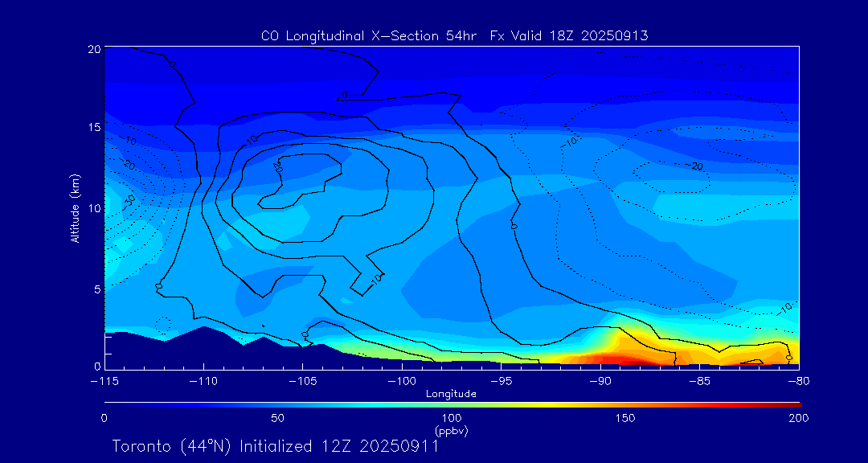Click the '20' solid contour label near center
Image resolution: width=868 pixels, height=463 pixels.
277,166
